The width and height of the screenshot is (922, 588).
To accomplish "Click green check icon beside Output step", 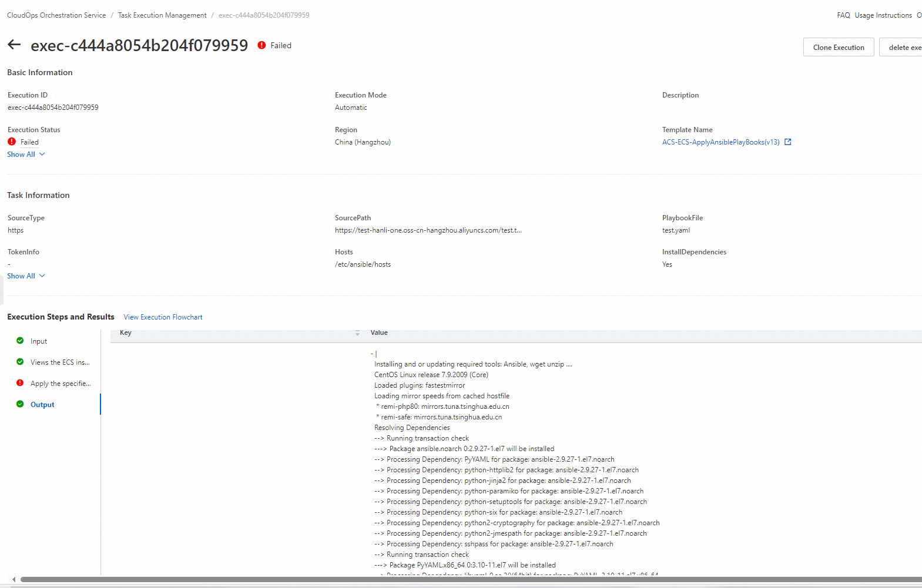I will (x=20, y=404).
